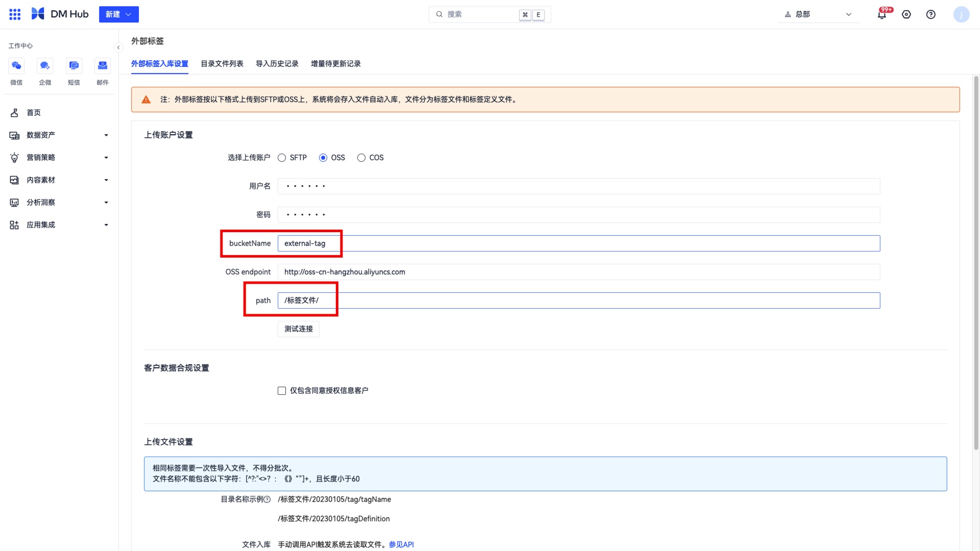Open the user avatar menu

tap(961, 14)
